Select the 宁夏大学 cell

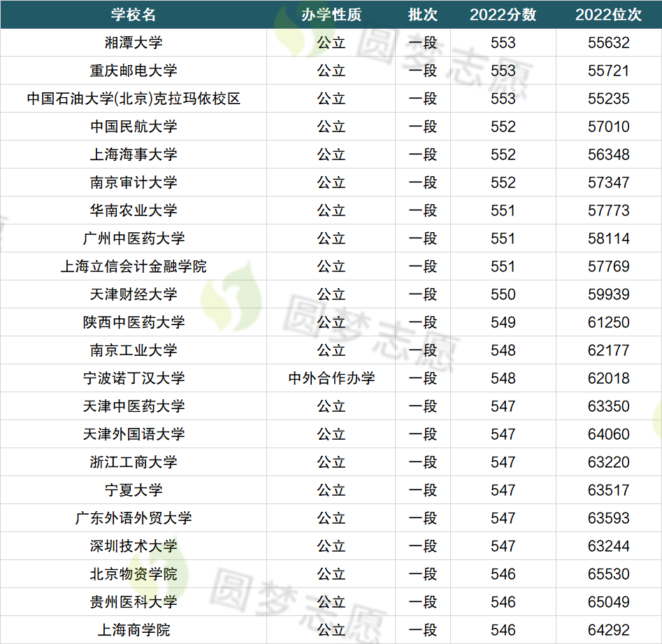coord(134,490)
